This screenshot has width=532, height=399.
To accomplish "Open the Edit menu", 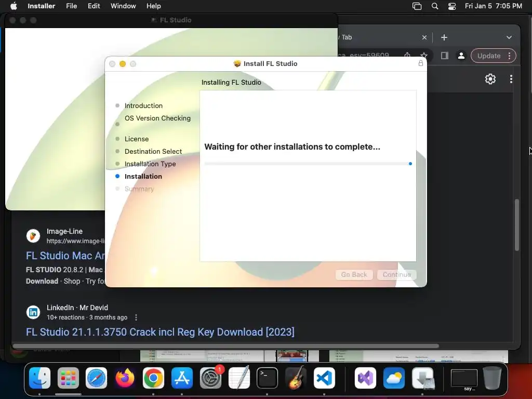I will [x=94, y=6].
